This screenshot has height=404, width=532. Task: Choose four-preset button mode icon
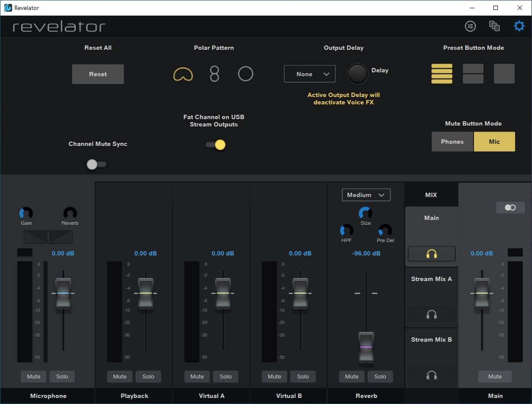tap(442, 74)
